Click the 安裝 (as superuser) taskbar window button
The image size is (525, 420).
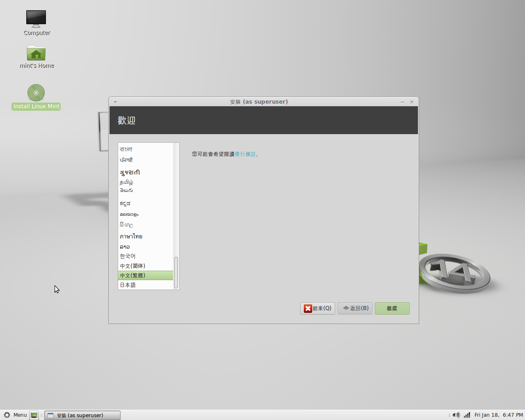click(x=82, y=415)
